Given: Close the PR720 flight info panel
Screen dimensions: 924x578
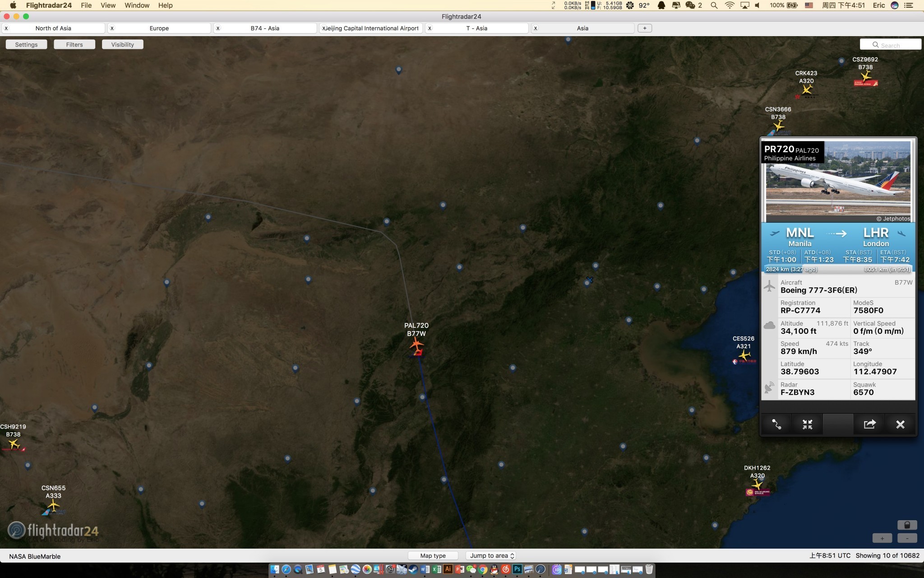Looking at the screenshot, I should [x=900, y=424].
